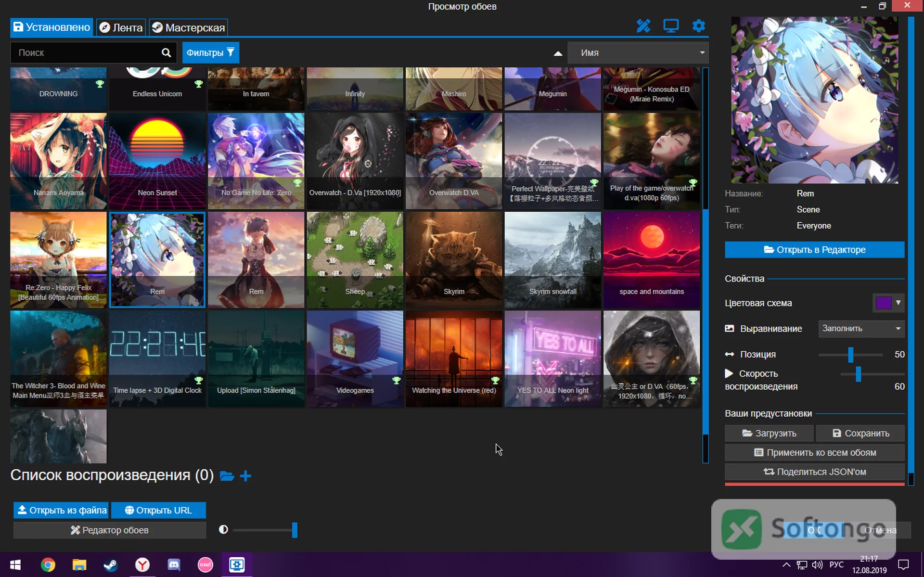
Task: Click the brightness contrast icon
Action: click(223, 529)
